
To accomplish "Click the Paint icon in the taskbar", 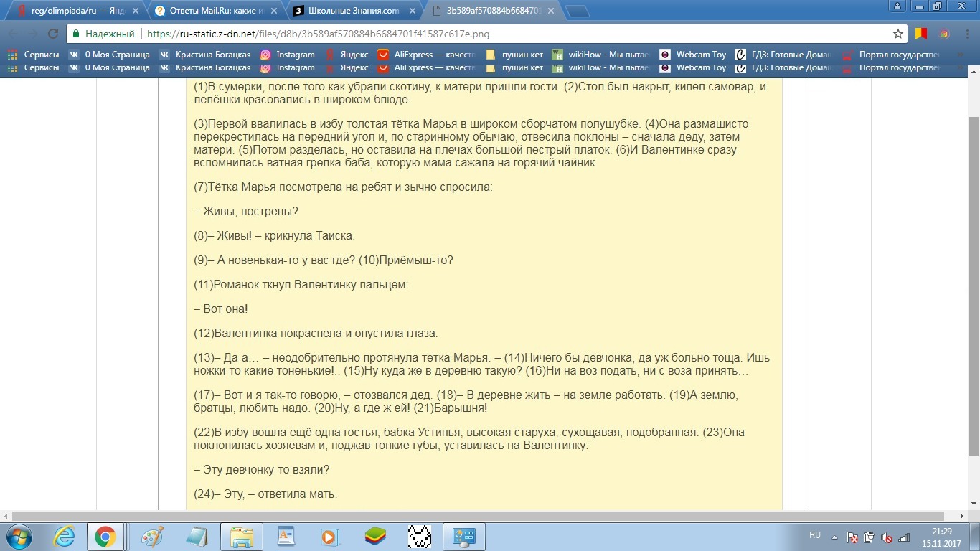I will coord(152,537).
